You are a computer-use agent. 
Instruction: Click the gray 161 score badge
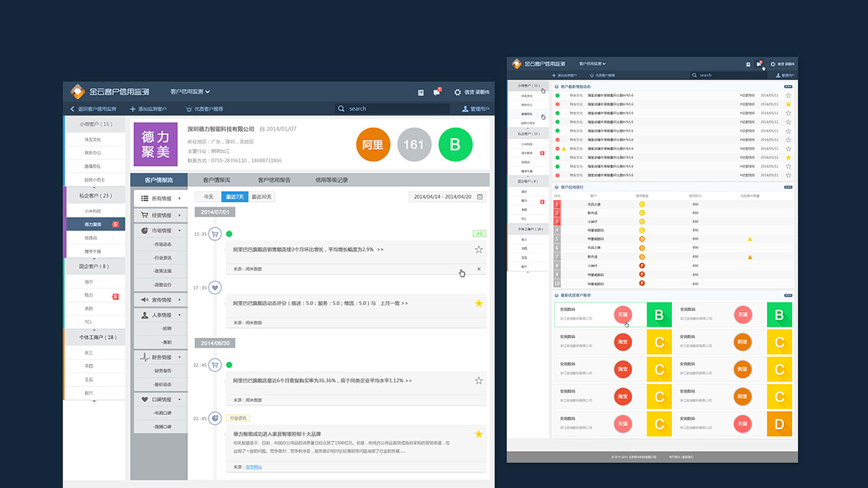click(414, 144)
